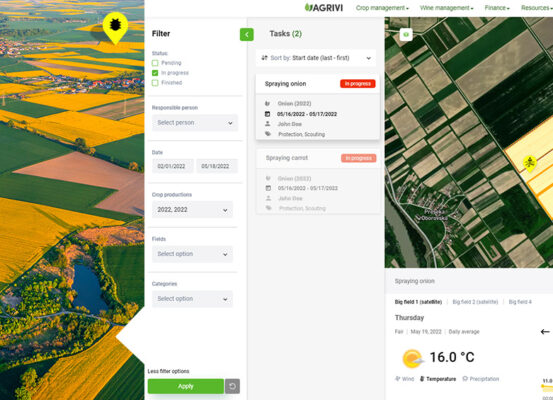The height and width of the screenshot is (400, 553).
Task: Switch to the Precipitation weather tab
Action: (x=481, y=379)
